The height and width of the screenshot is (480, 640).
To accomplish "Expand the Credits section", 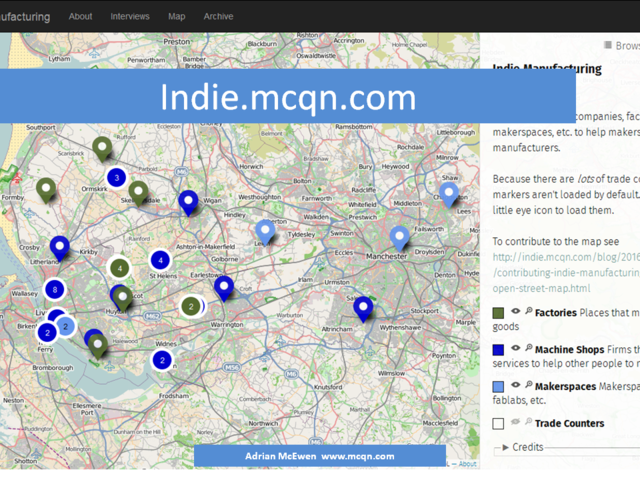I will pyautogui.click(x=523, y=447).
